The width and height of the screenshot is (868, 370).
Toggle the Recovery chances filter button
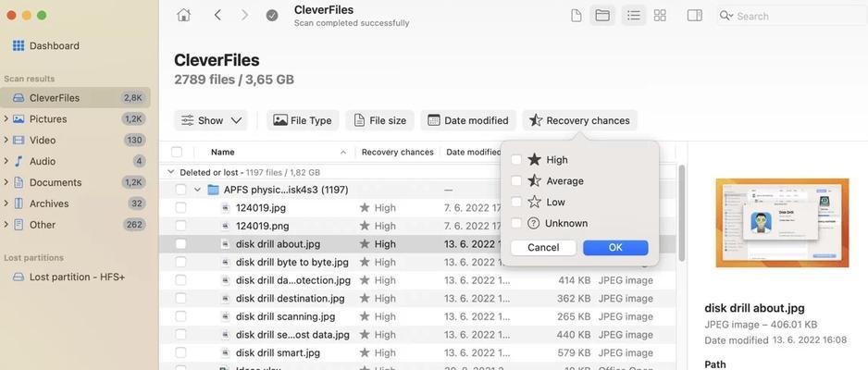[x=579, y=120]
